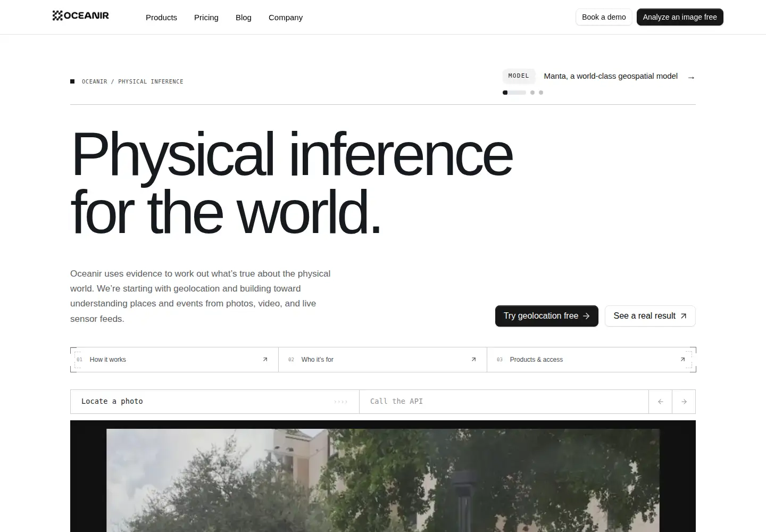Click the Oceanir logo

tap(80, 15)
